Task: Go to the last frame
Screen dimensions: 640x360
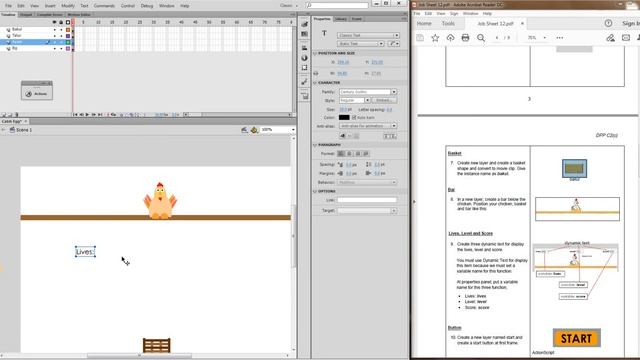Action: coord(100,115)
